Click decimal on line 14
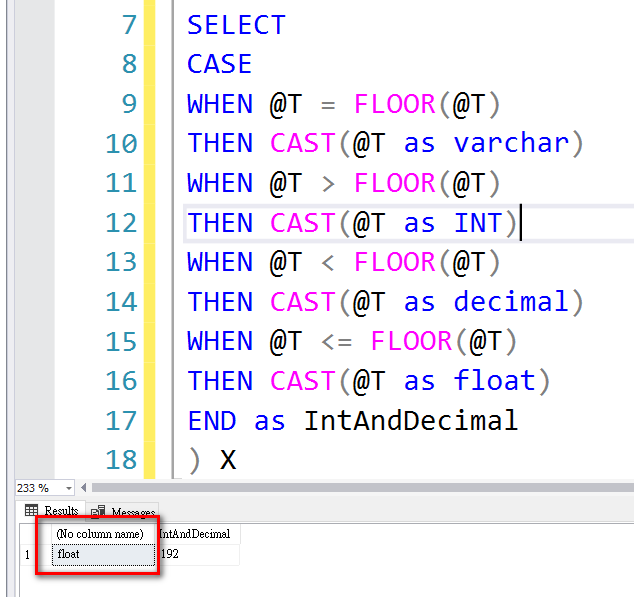The image size is (634, 597). [511, 302]
